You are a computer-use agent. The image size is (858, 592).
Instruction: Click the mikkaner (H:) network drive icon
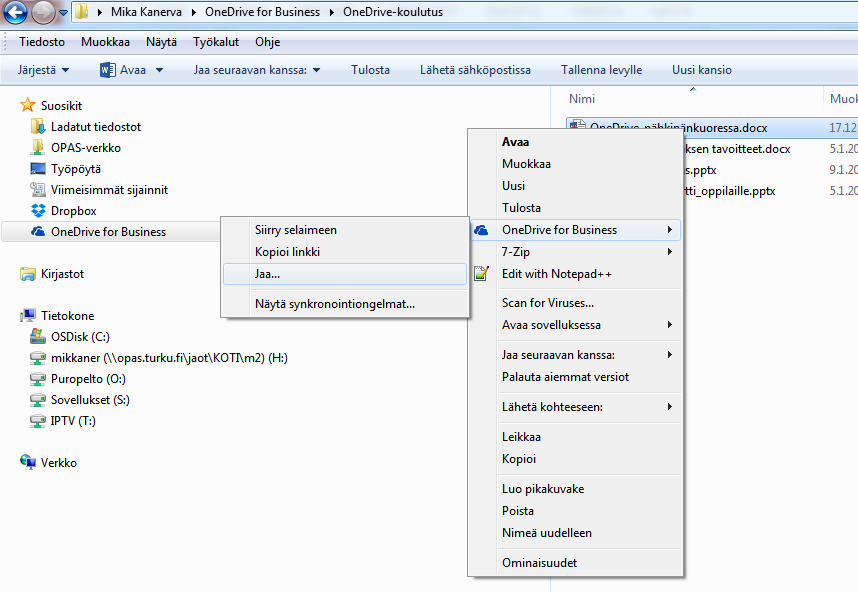pos(38,358)
